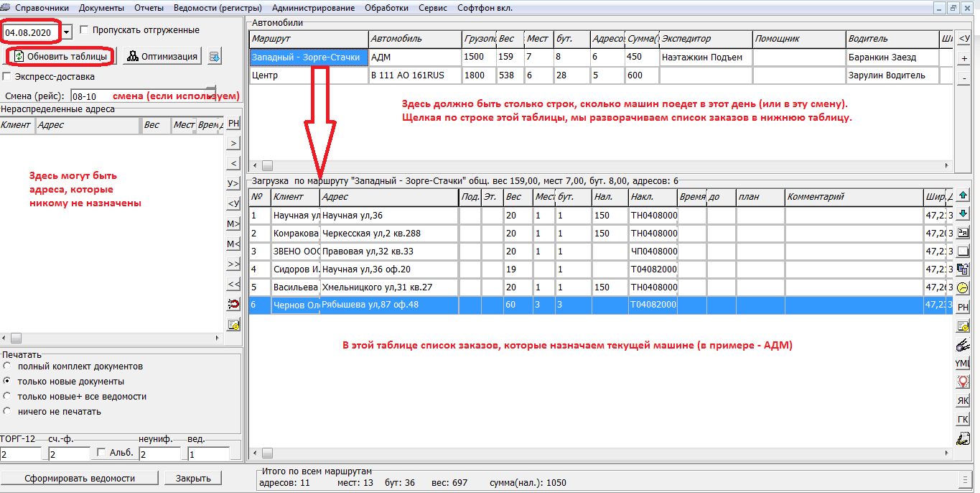Screen dimensions: 980x493
Task: Click the move row down arrow icon
Action: click(x=963, y=213)
